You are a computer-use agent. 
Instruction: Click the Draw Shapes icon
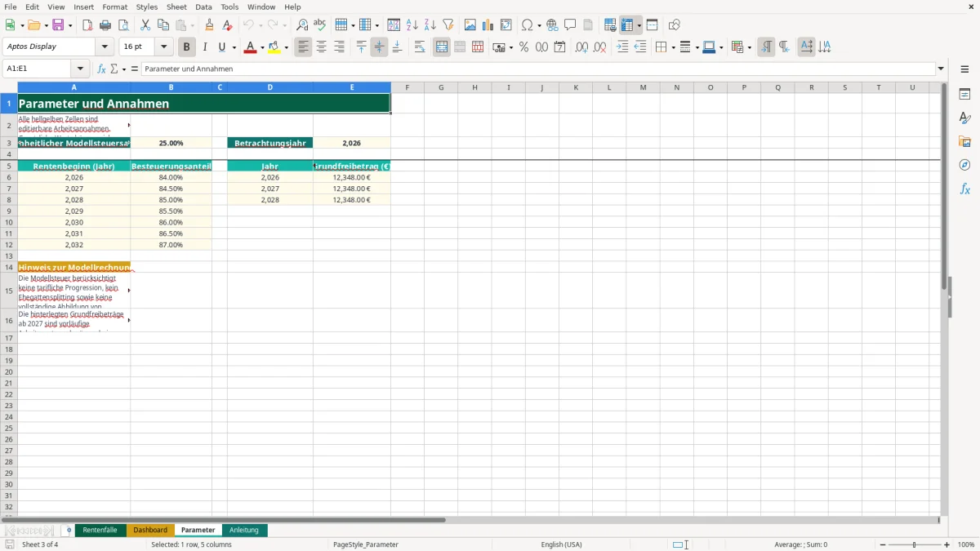pos(675,25)
